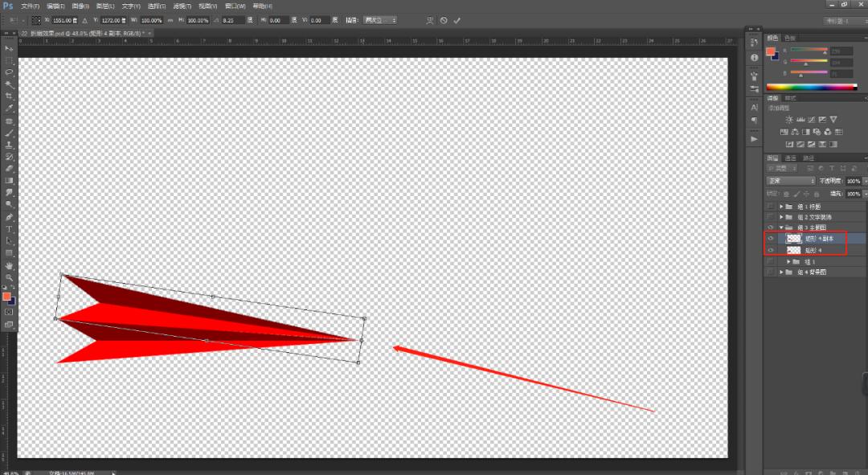Select the Zoom tool
This screenshot has height=475, width=868.
9,277
